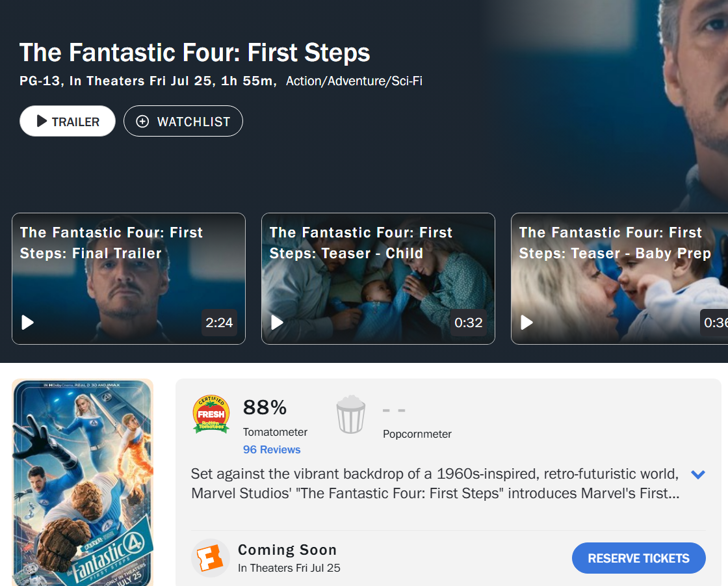Select the Teaser - Child thumbnail title
Screen dimensions: 728x586
[x=361, y=243]
